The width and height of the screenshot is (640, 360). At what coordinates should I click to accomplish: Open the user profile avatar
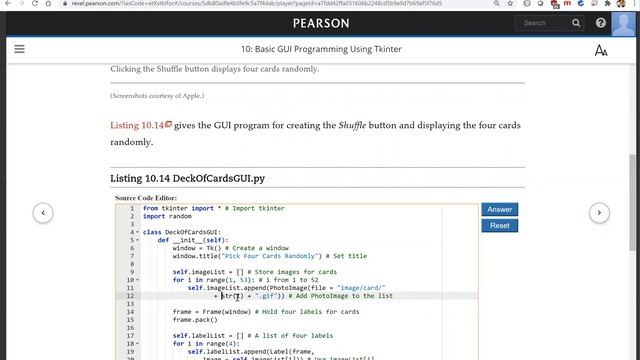[623, 24]
